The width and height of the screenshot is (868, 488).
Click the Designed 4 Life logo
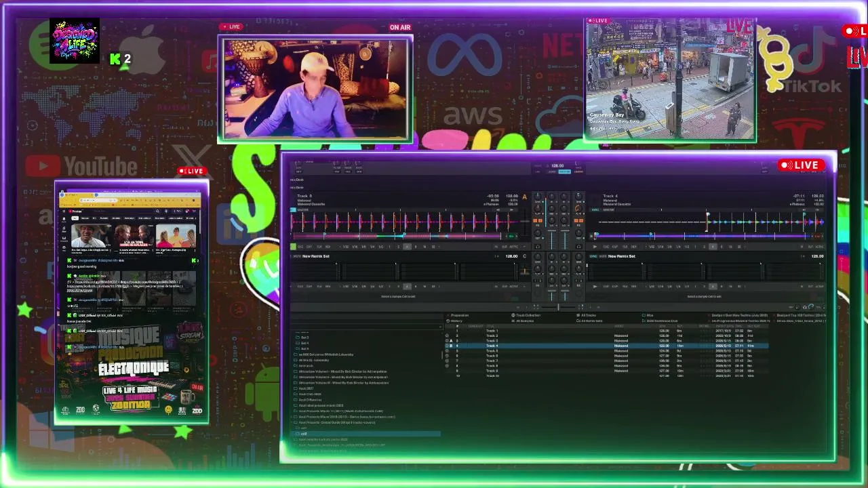pyautogui.click(x=75, y=41)
